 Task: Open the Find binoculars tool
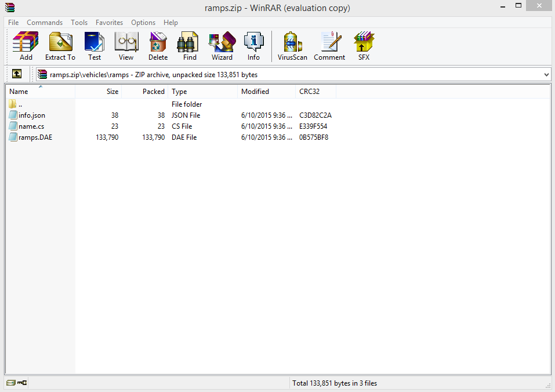pyautogui.click(x=190, y=46)
